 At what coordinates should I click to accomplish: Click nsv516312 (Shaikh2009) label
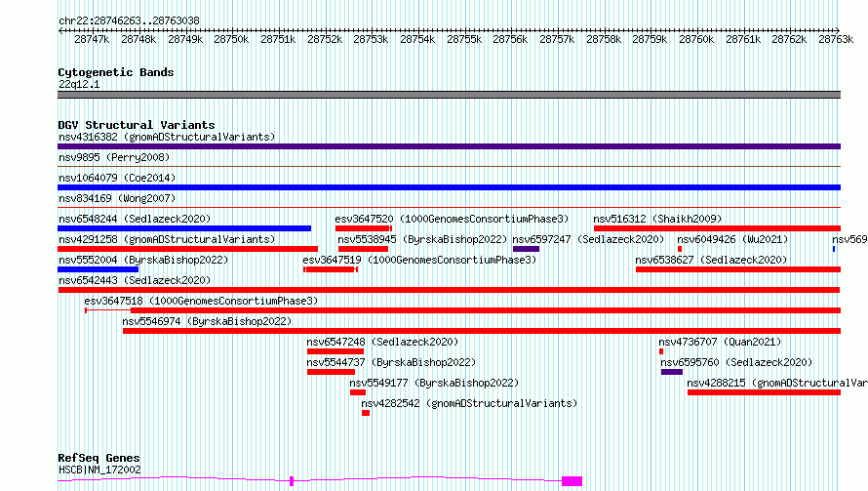tap(657, 219)
